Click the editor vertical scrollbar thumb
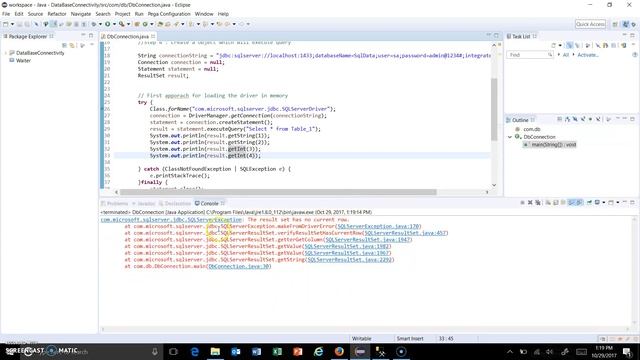640x360 pixels. tap(494, 109)
